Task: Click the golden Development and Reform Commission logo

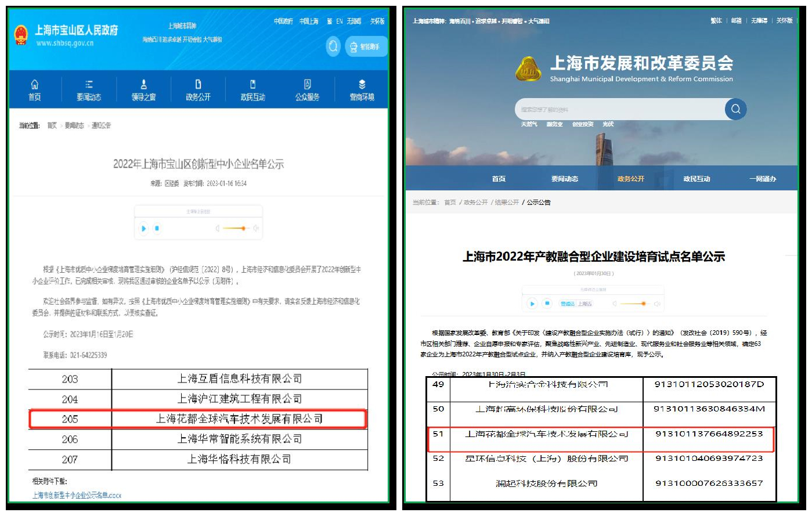Action: point(528,69)
